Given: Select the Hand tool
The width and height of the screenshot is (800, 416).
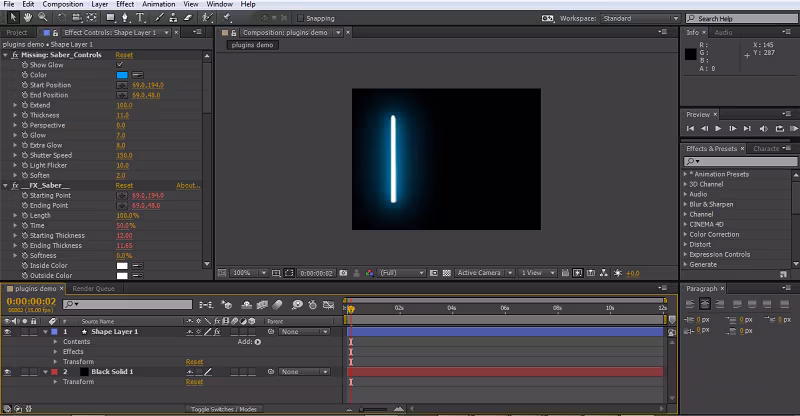Looking at the screenshot, I should [x=27, y=18].
